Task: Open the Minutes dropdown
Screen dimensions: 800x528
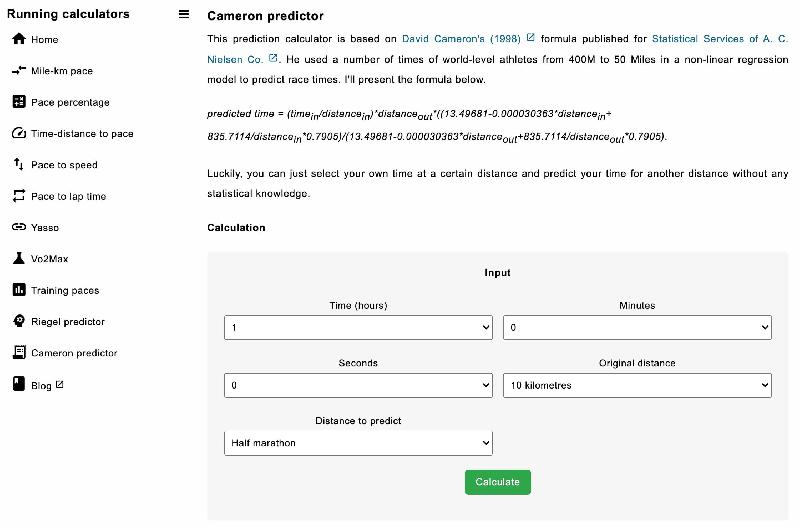Action: click(637, 328)
